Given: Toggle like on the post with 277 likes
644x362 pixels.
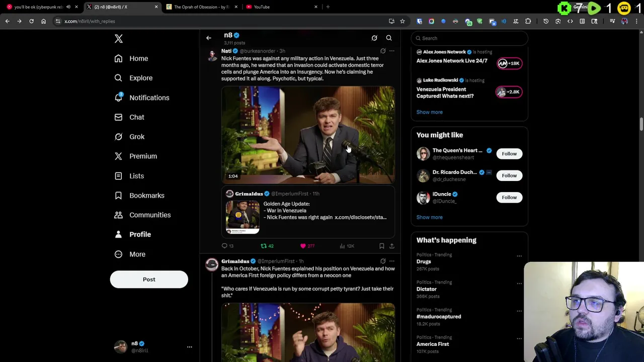Looking at the screenshot, I should coord(307,246).
